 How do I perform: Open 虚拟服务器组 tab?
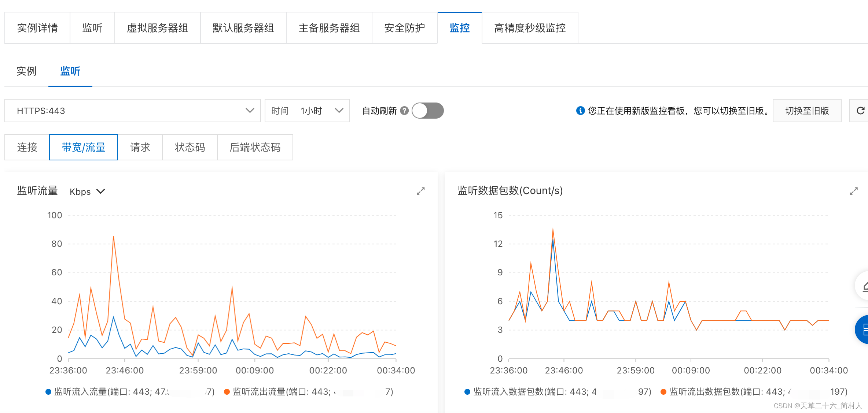(x=158, y=28)
